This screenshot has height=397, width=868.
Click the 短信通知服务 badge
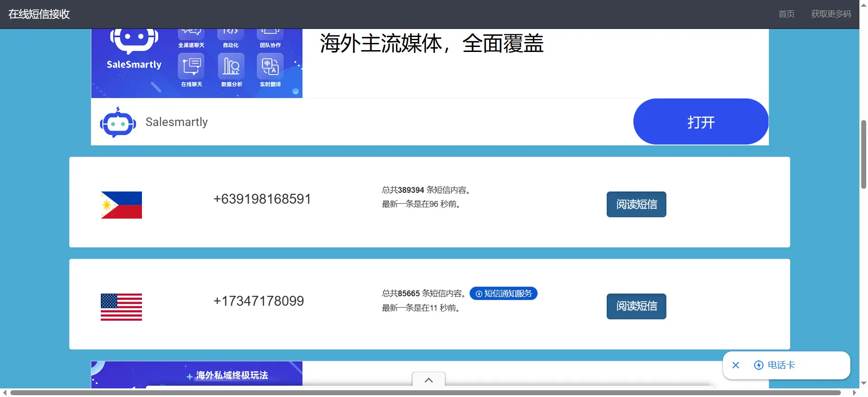(504, 294)
